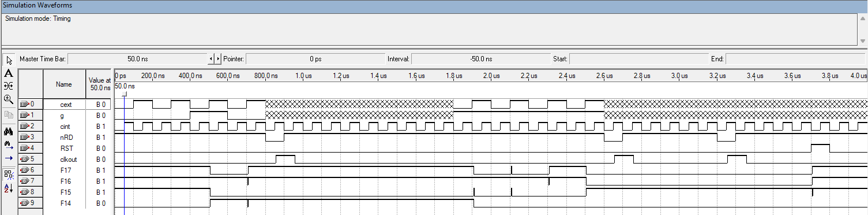The height and width of the screenshot is (215, 868).
Task: Click the 'Simulation mode: Timing' text
Action: (38, 18)
